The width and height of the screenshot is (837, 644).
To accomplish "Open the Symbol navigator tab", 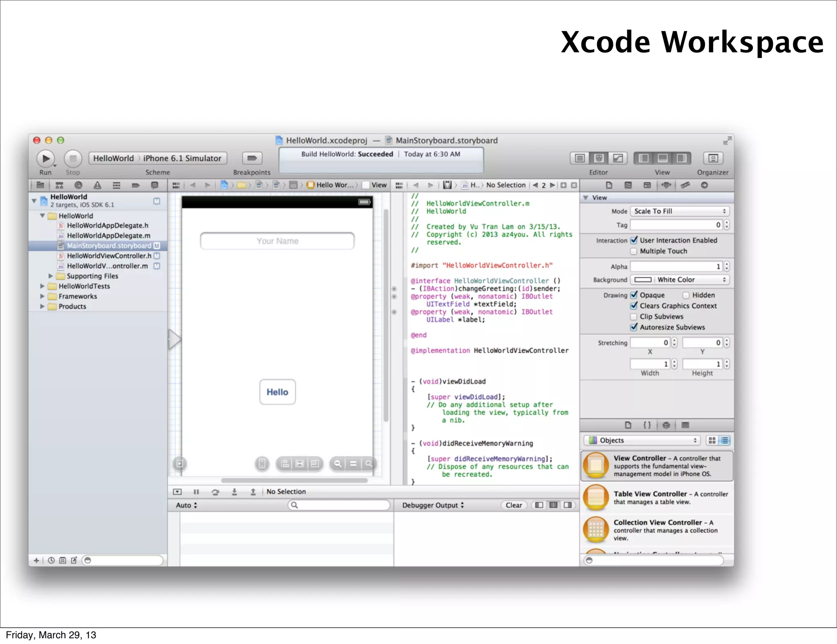I will (59, 185).
